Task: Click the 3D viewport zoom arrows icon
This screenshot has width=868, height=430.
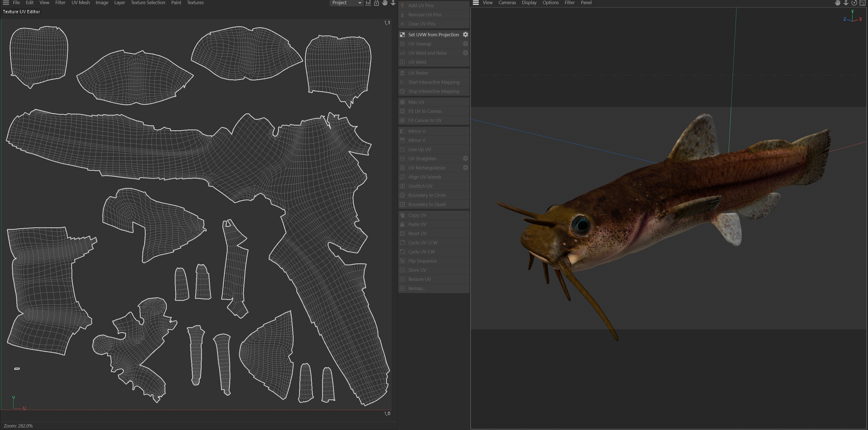Action: (x=846, y=3)
